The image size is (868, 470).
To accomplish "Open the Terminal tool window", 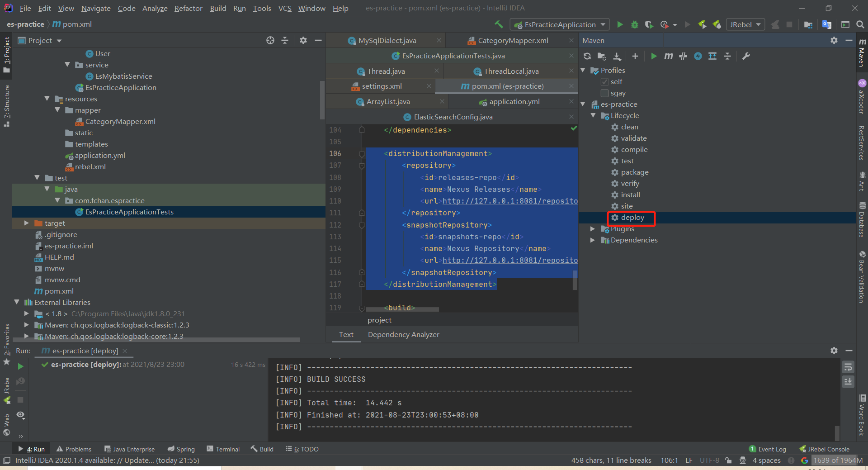I will 223,449.
